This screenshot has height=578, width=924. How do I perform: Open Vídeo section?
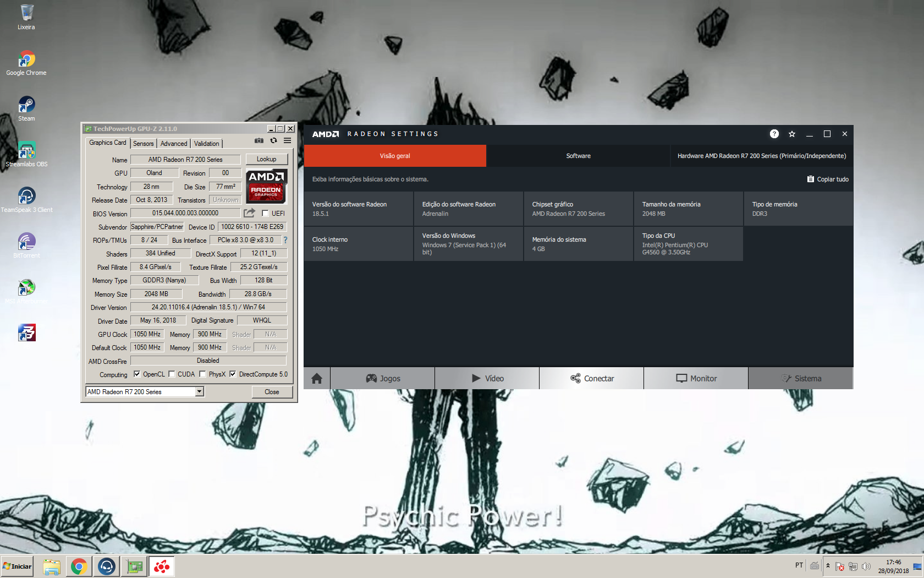pyautogui.click(x=487, y=378)
